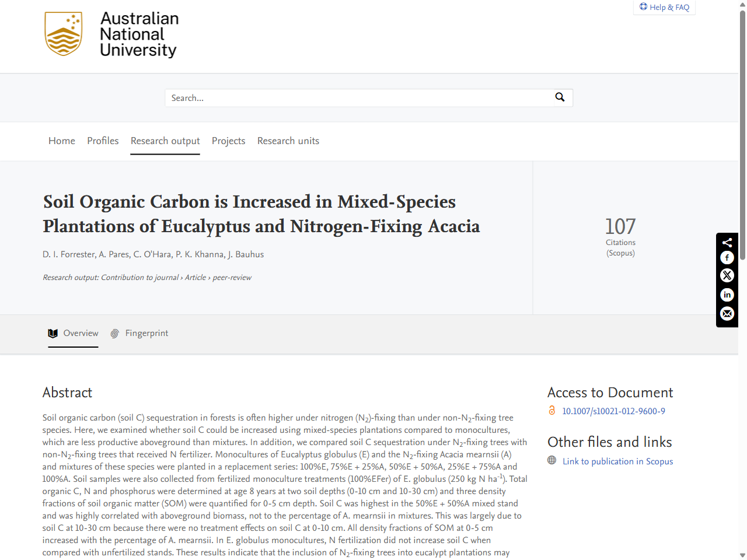Click the search magnifier icon
Image resolution: width=747 pixels, height=560 pixels.
[x=560, y=97]
